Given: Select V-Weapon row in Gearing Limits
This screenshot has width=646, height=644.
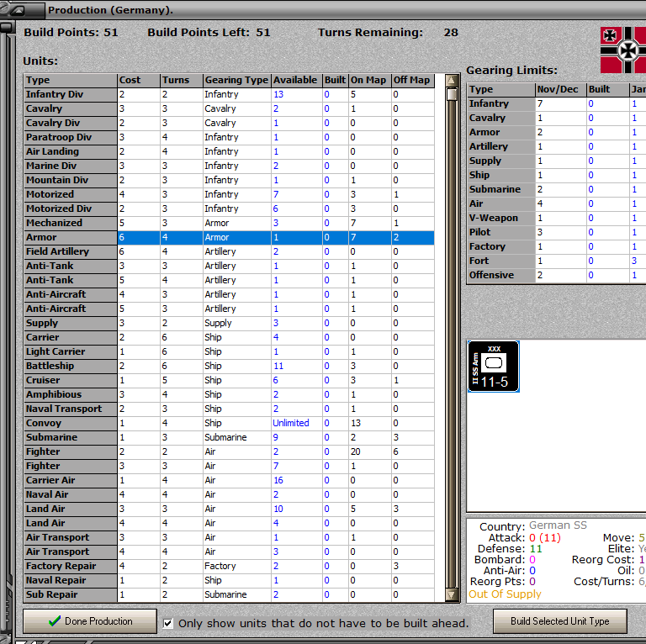Looking at the screenshot, I should [557, 218].
